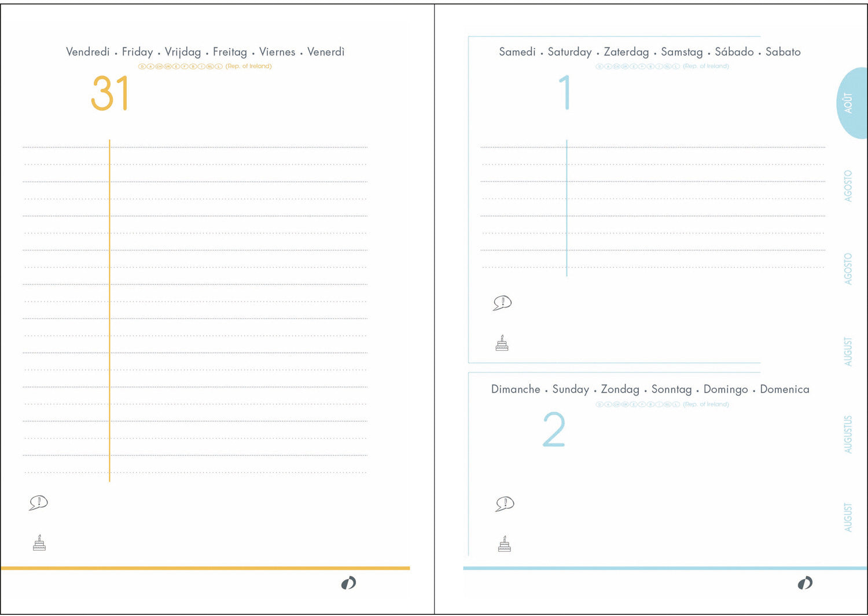The width and height of the screenshot is (868, 616).
Task: Select the speech bubble reminder icon under Saturday 1
Action: (502, 303)
